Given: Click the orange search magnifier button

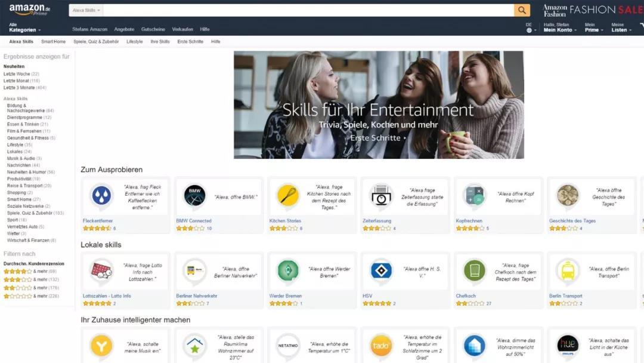Looking at the screenshot, I should coord(522,10).
